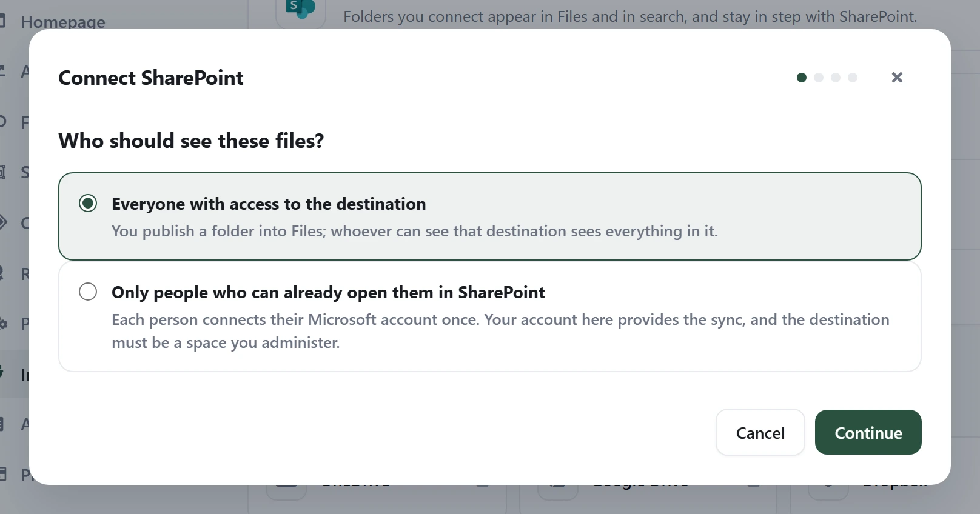Click the description 'You publish a folder into Files'
The height and width of the screenshot is (514, 980).
coord(414,231)
